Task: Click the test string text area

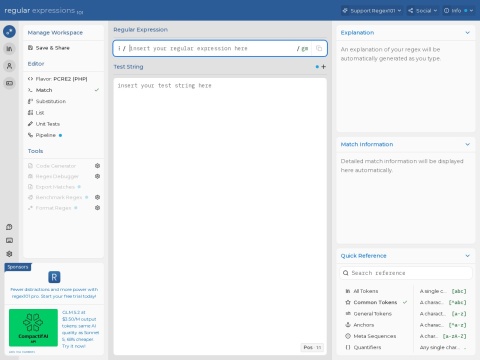Action: pyautogui.click(x=220, y=216)
